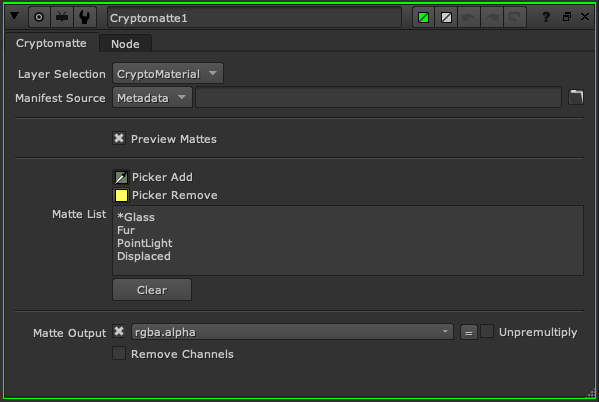Enable the Remove Channels checkbox
This screenshot has width=599, height=402.
pyautogui.click(x=119, y=353)
